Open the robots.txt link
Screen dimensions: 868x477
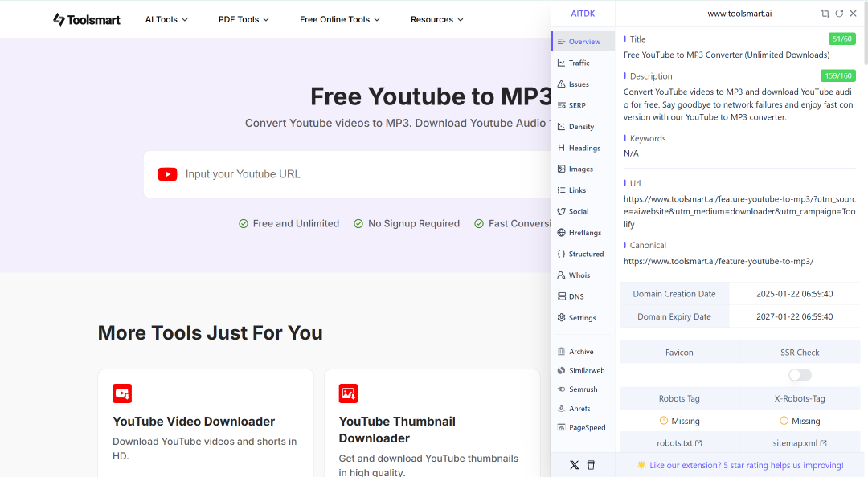(679, 443)
